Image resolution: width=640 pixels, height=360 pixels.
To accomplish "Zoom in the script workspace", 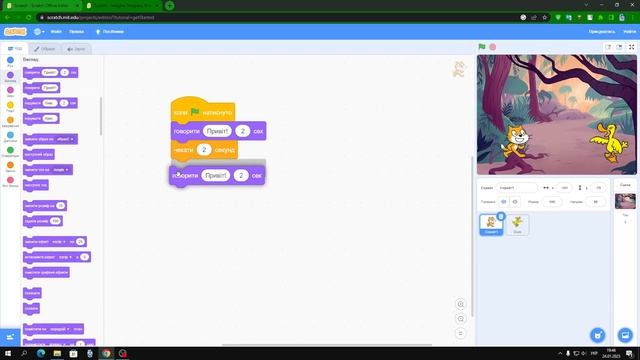I will 460,304.
